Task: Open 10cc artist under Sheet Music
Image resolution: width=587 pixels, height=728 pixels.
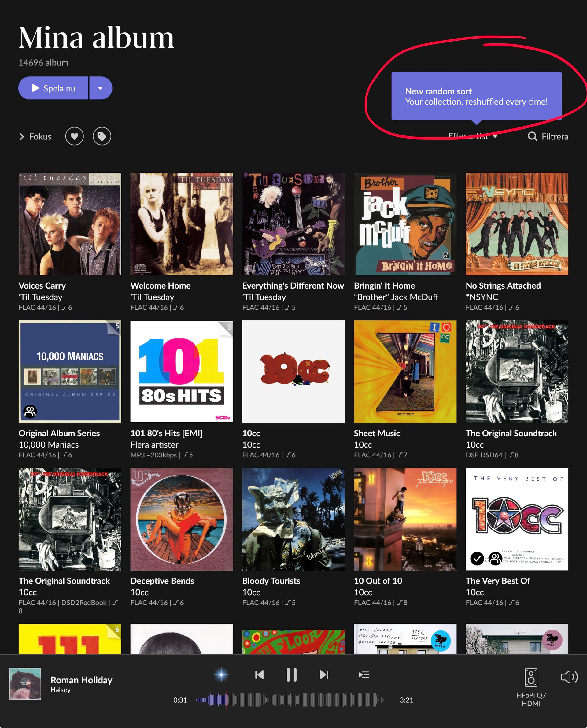Action: (363, 445)
